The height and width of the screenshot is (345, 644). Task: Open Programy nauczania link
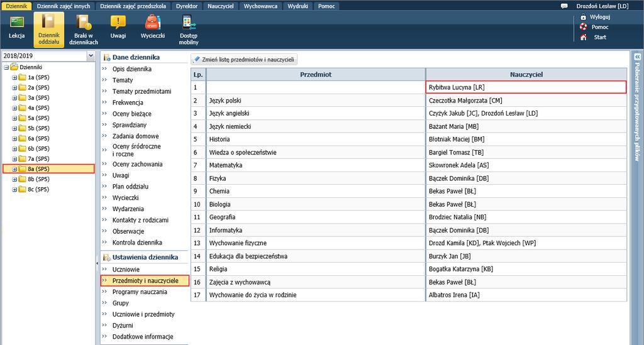click(x=140, y=292)
